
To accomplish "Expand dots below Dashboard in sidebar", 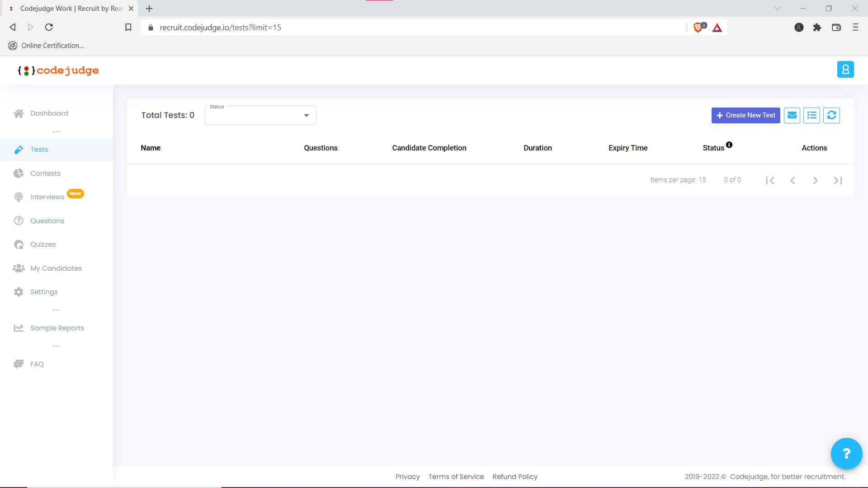I will click(57, 131).
